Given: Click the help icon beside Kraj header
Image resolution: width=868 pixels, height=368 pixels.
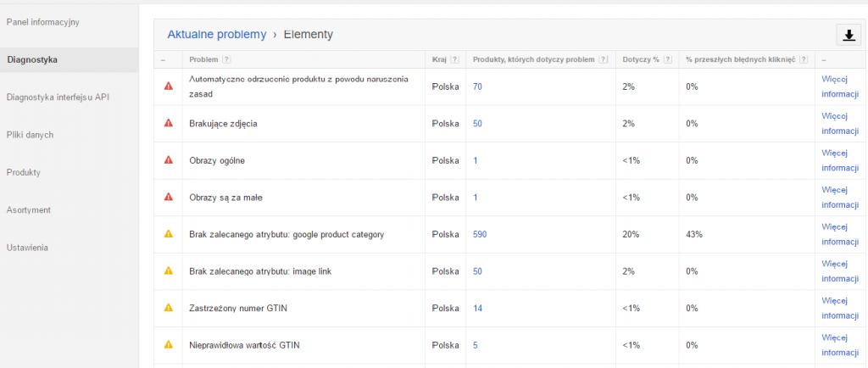Looking at the screenshot, I should click(454, 59).
